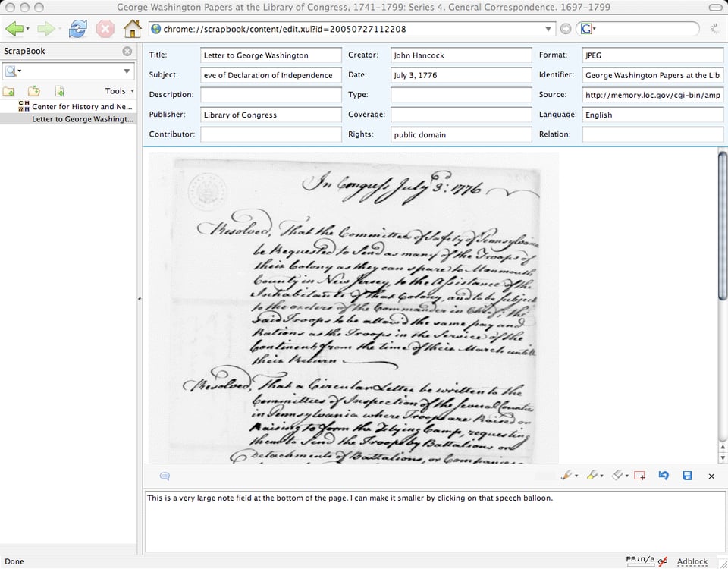
Task: Open the marker pen options dropdown
Action: click(x=576, y=476)
